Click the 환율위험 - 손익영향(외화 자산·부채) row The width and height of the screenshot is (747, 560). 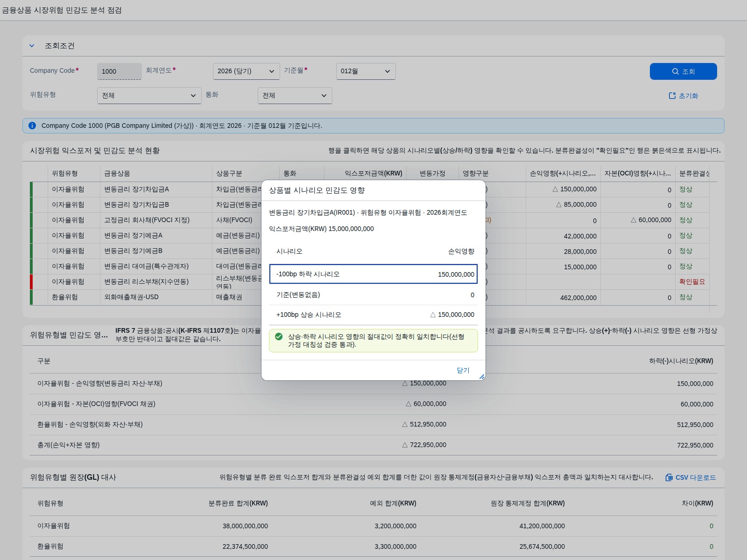[373, 424]
